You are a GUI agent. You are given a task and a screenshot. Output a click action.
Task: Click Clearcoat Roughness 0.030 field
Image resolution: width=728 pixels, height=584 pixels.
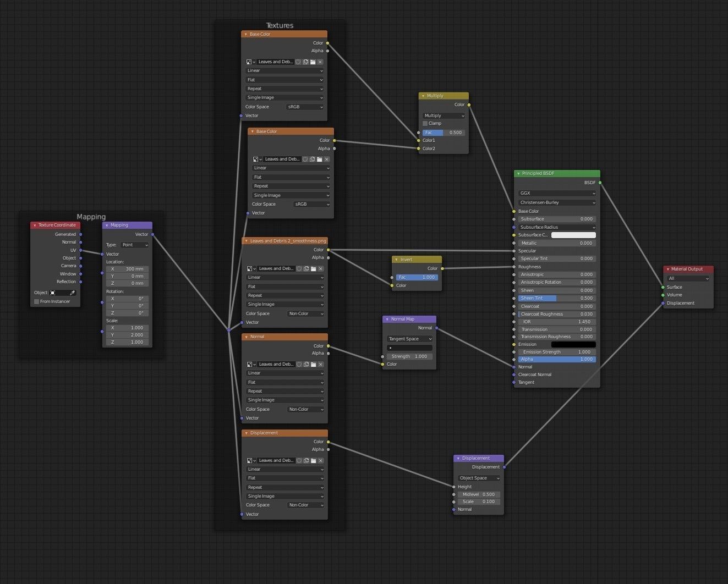[557, 314]
